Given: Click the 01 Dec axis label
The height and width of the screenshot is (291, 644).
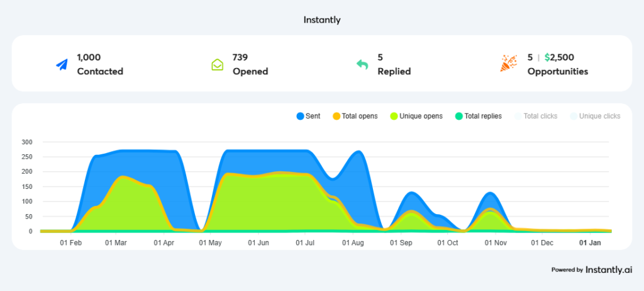Looking at the screenshot, I should (x=542, y=243).
